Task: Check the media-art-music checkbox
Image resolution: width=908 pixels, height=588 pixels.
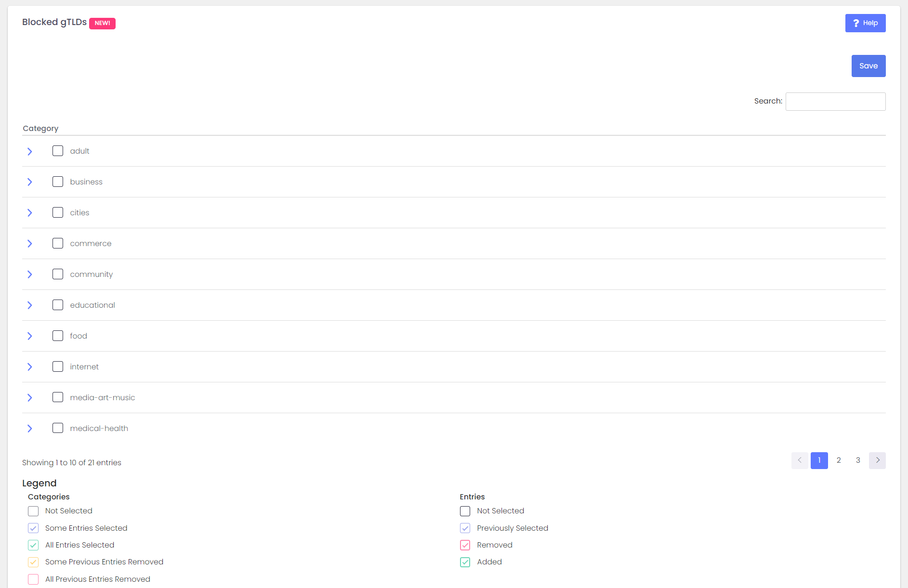Action: click(58, 397)
